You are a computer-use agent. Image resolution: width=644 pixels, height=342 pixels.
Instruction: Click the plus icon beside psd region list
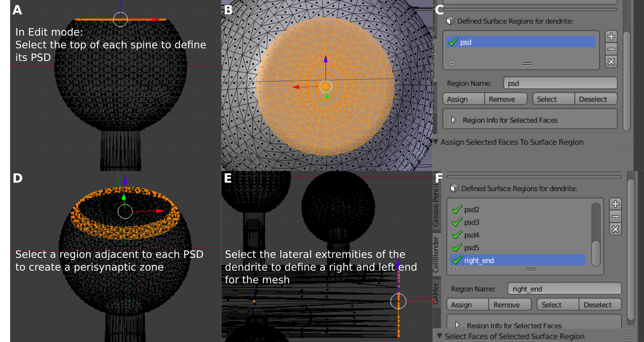(611, 36)
